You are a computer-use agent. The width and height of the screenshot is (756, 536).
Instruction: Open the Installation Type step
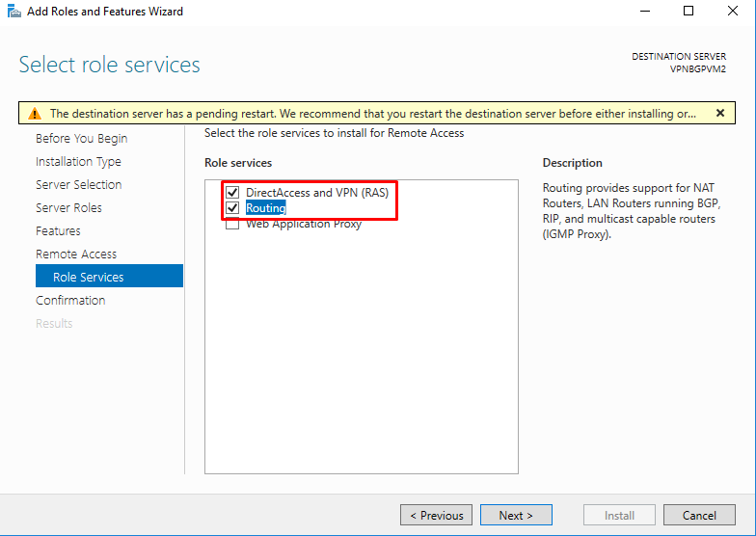[78, 162]
